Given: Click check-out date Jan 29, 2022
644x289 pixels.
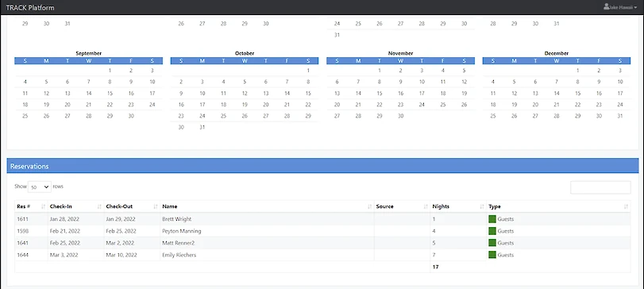Looking at the screenshot, I should (x=121, y=219).
